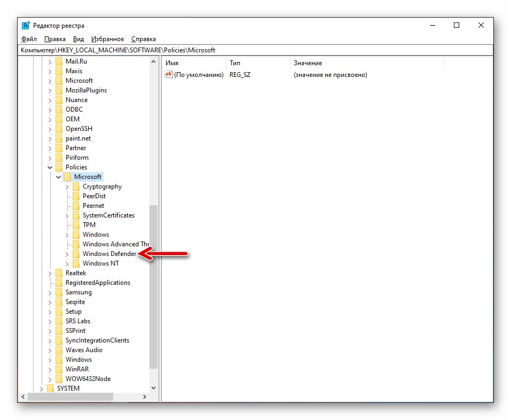Click the Registry Editor app icon in title bar

(x=26, y=26)
